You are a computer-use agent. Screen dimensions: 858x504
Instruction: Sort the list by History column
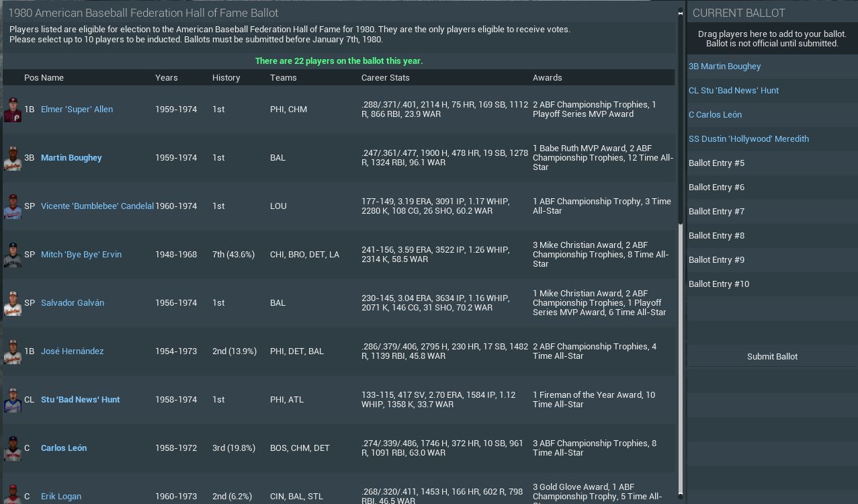point(226,77)
